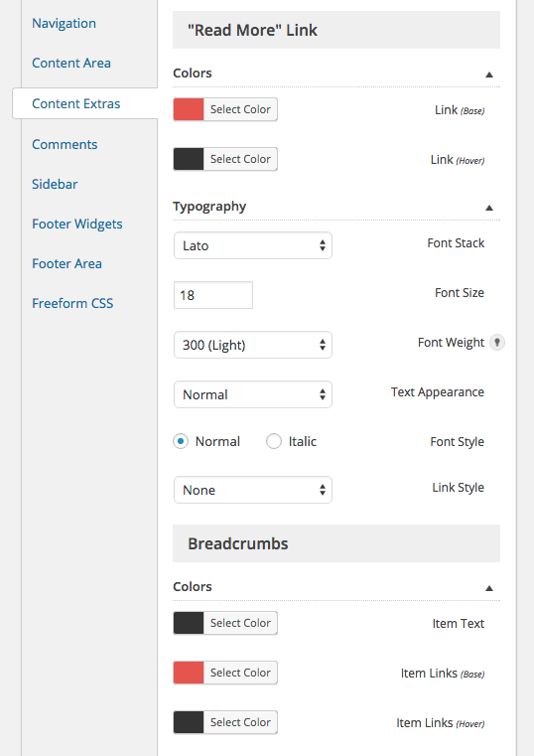This screenshot has width=534, height=756.
Task: Open the 300 (Light) font weight dropdown
Action: coord(253,345)
